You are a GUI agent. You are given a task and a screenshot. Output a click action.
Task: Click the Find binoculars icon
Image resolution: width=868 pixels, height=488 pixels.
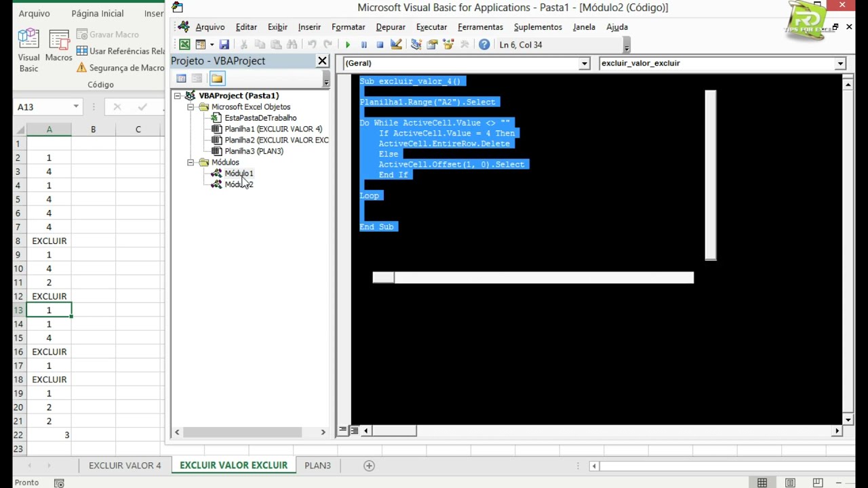tap(292, 45)
